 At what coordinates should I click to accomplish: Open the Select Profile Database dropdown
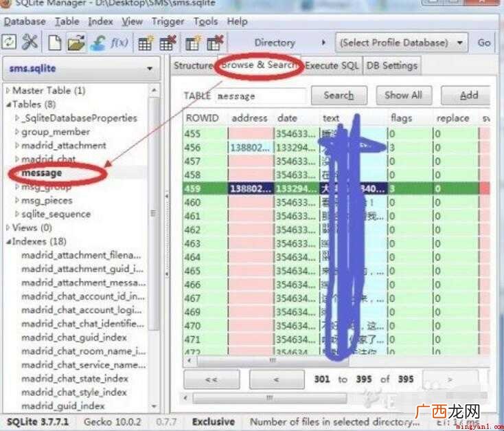[x=402, y=43]
